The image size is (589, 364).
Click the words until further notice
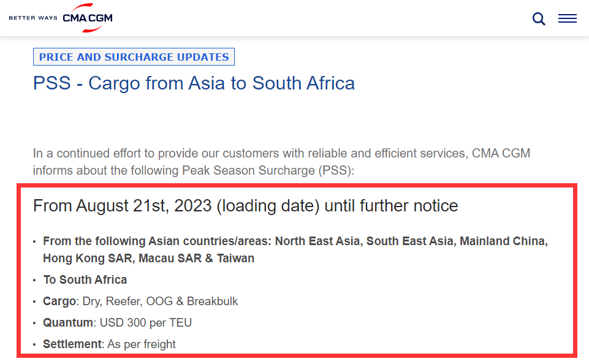[391, 206]
